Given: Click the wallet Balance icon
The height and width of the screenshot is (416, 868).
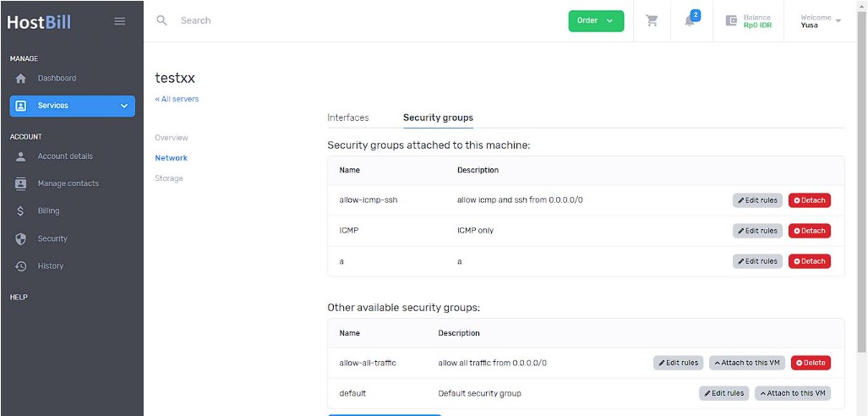Looking at the screenshot, I should (x=731, y=21).
